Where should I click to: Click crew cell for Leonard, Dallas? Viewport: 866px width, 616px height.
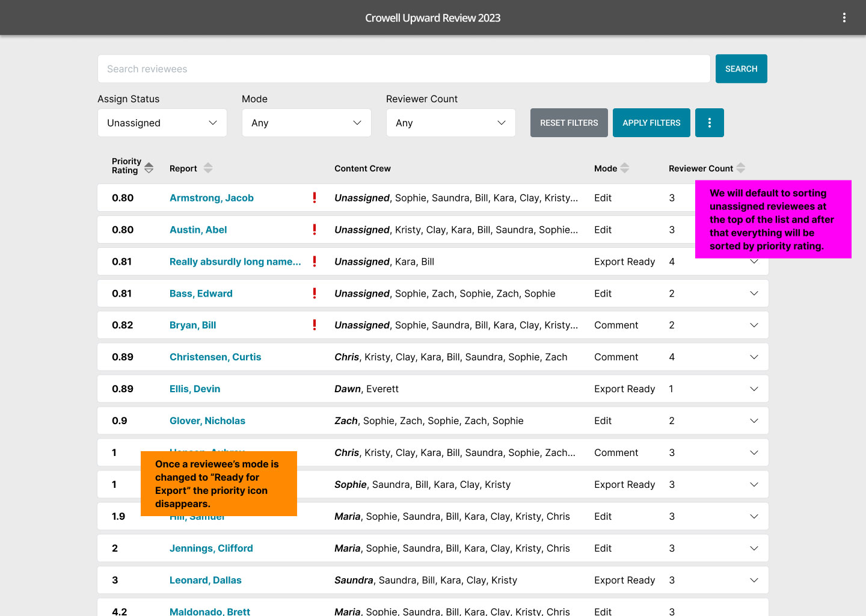pyautogui.click(x=426, y=580)
